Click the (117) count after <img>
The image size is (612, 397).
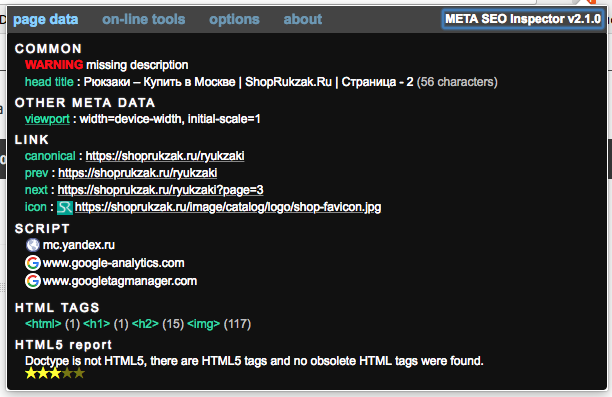pos(237,324)
